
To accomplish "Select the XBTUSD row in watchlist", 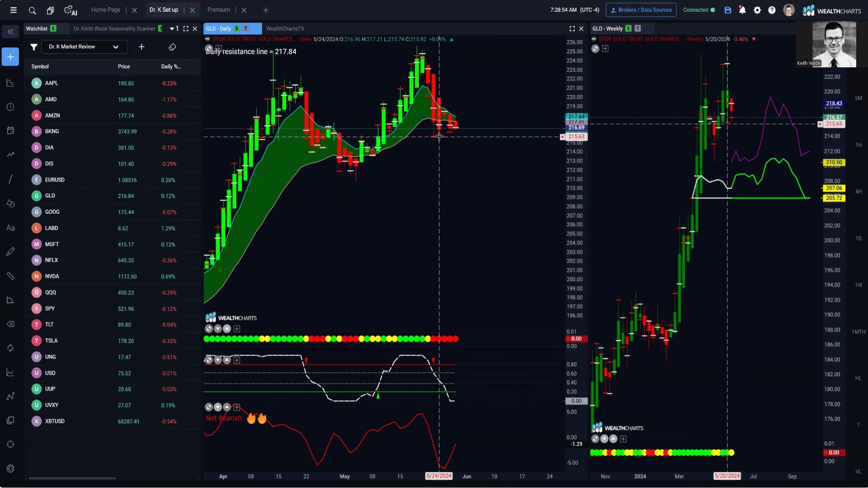I will point(113,421).
